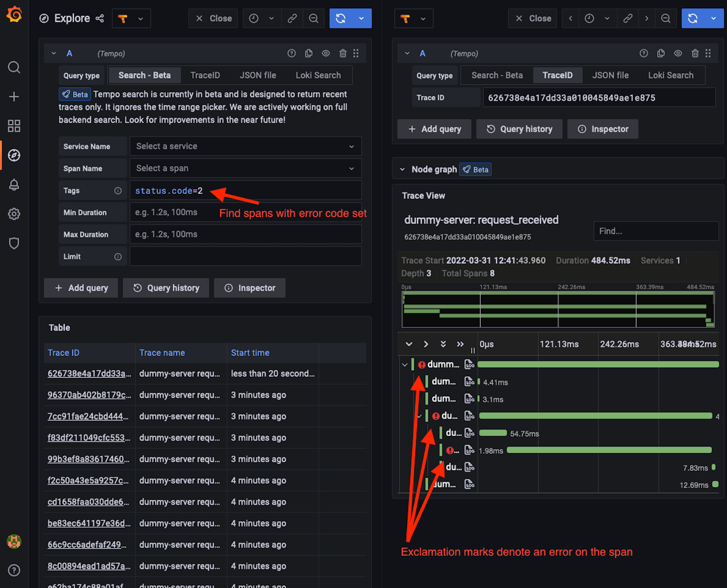Screen dimensions: 727x588
Task: Open the alerting bell icon
Action: (x=14, y=185)
